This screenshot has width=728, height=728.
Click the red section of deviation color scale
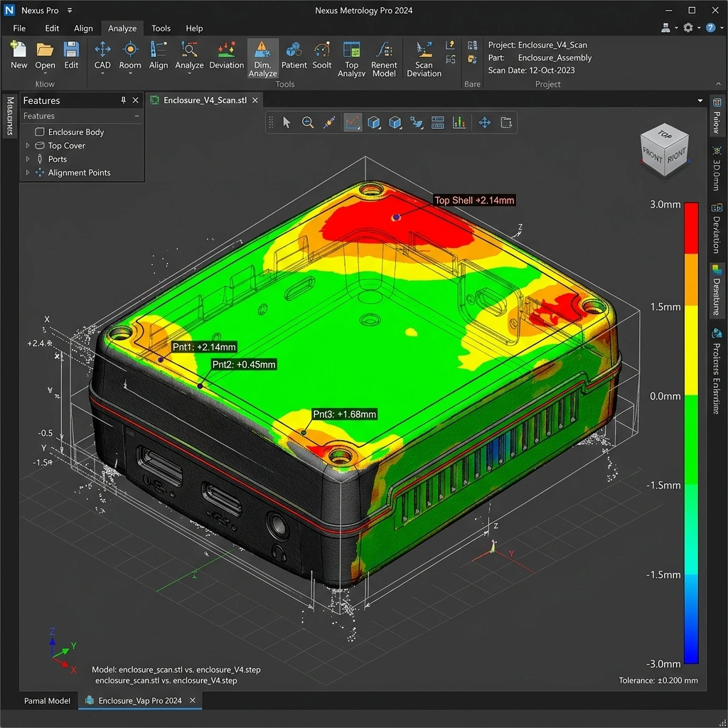[691, 227]
